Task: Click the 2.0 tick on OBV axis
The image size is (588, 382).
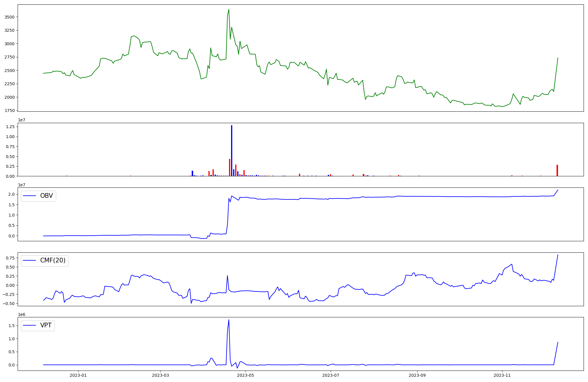Action: click(12, 194)
